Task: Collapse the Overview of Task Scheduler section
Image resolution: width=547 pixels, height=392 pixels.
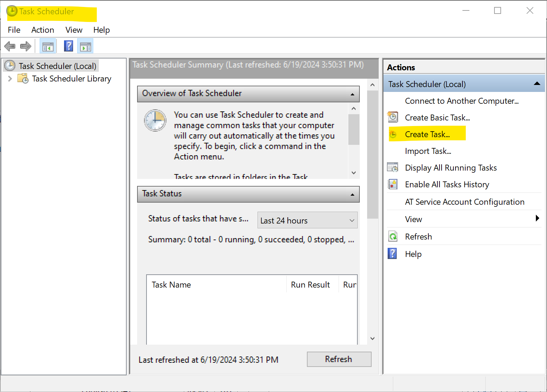Action: pyautogui.click(x=352, y=94)
